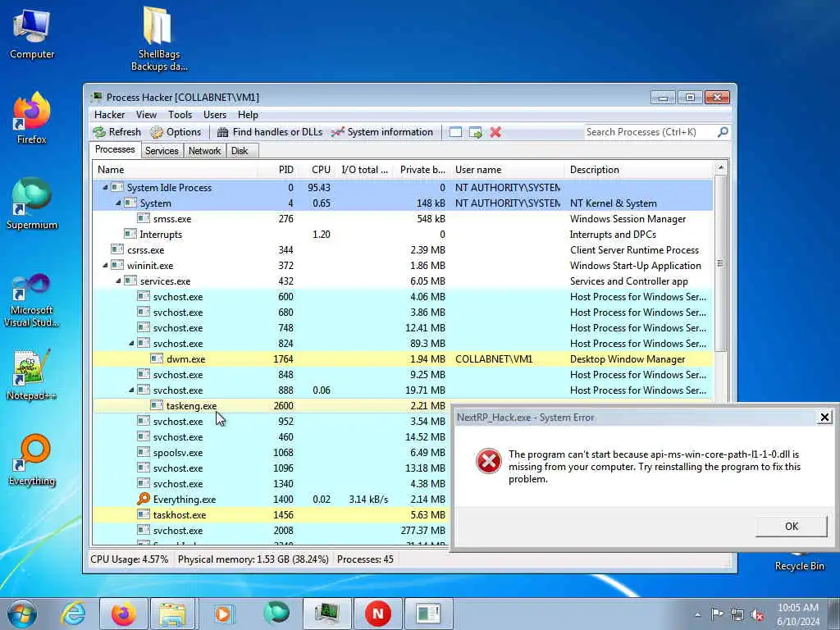Click the process list scrollbar thumb

720,263
